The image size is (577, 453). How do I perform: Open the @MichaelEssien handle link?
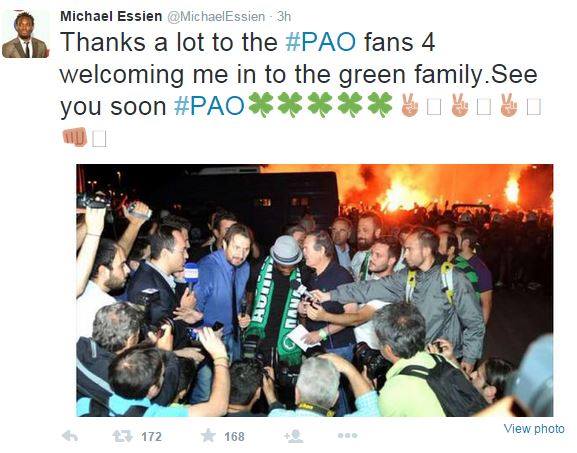[x=216, y=17]
